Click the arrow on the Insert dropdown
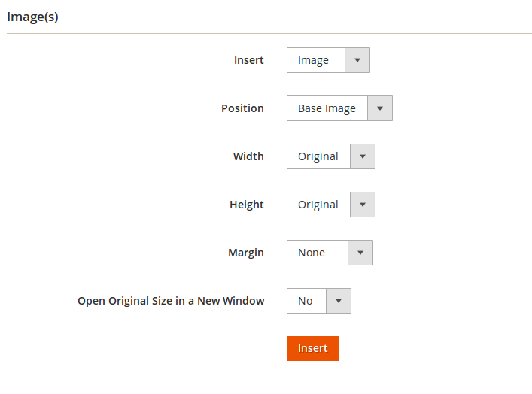 pyautogui.click(x=357, y=60)
